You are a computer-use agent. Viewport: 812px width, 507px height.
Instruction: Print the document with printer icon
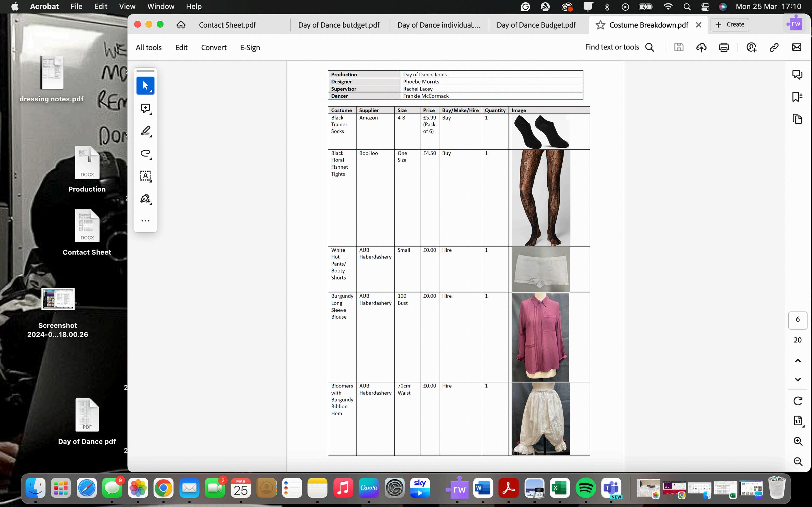pyautogui.click(x=724, y=47)
